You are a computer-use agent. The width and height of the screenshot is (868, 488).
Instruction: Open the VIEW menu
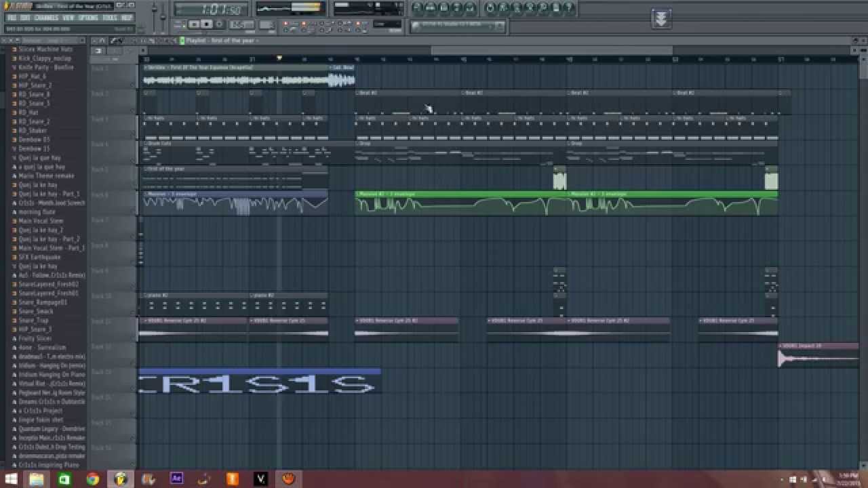pyautogui.click(x=68, y=18)
